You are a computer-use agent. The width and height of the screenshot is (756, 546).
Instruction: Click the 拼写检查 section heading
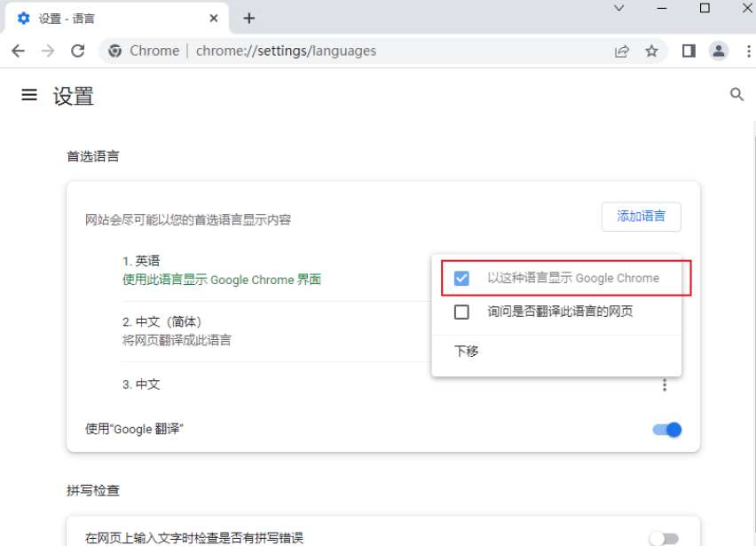(93, 491)
